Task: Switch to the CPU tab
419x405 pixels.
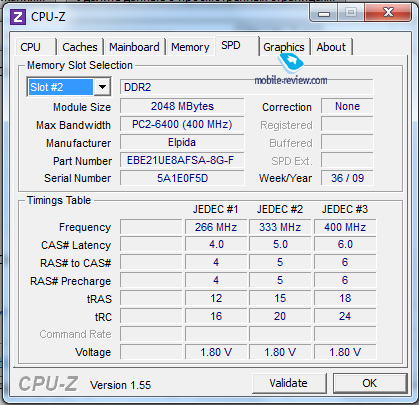Action: [35, 47]
